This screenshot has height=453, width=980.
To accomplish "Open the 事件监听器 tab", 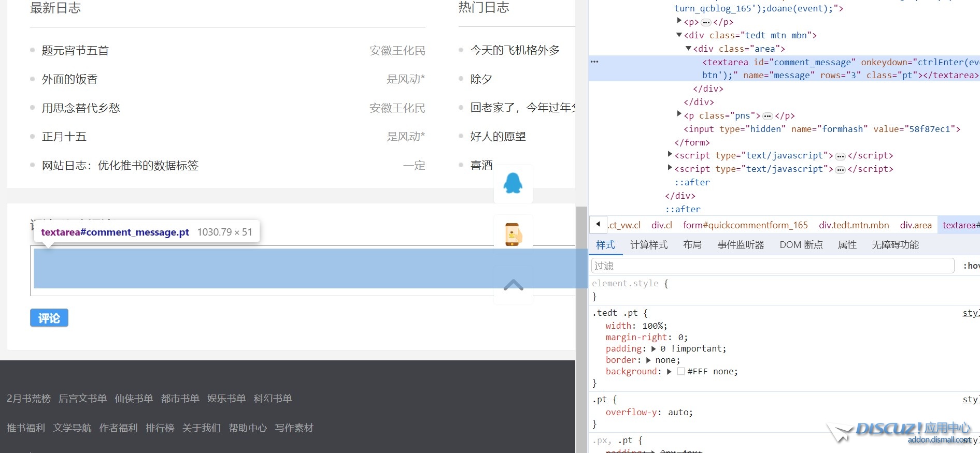I will [x=741, y=245].
